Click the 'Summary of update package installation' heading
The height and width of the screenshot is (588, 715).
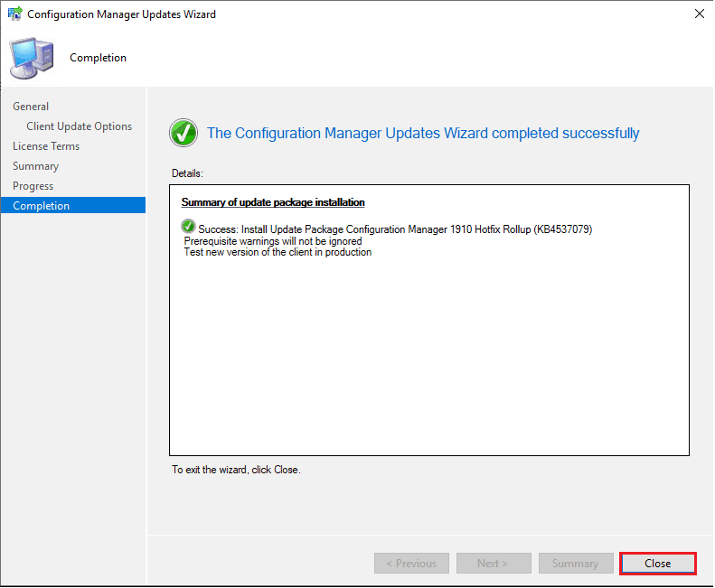(x=273, y=202)
